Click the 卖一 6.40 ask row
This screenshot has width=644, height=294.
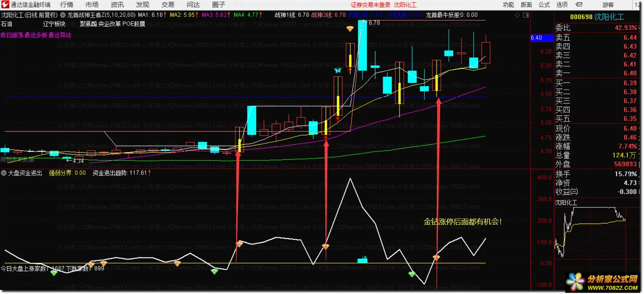(x=596, y=73)
